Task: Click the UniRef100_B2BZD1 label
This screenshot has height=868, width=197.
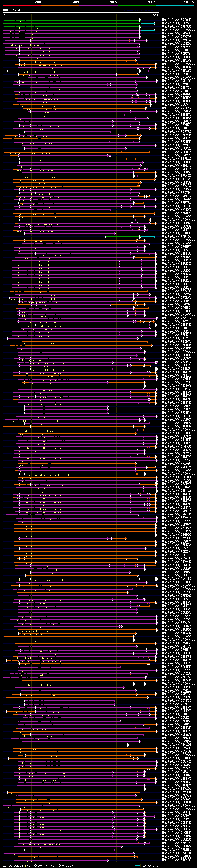Action: click(177, 416)
